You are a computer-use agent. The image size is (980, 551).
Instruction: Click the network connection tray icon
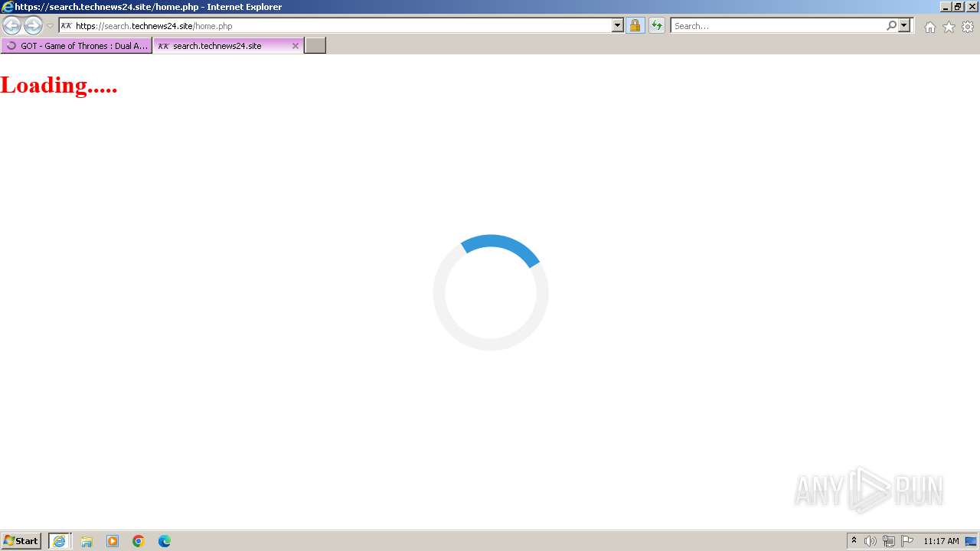[889, 541]
